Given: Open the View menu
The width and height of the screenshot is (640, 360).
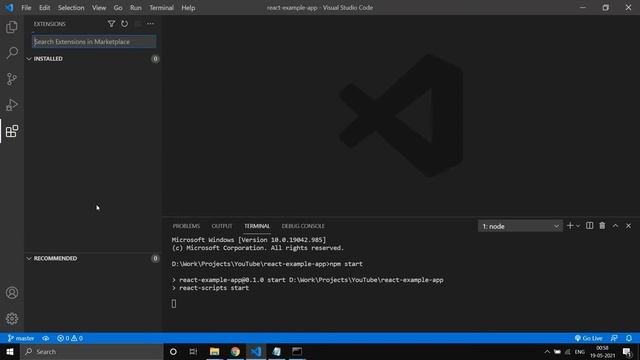Looking at the screenshot, I should (99, 8).
